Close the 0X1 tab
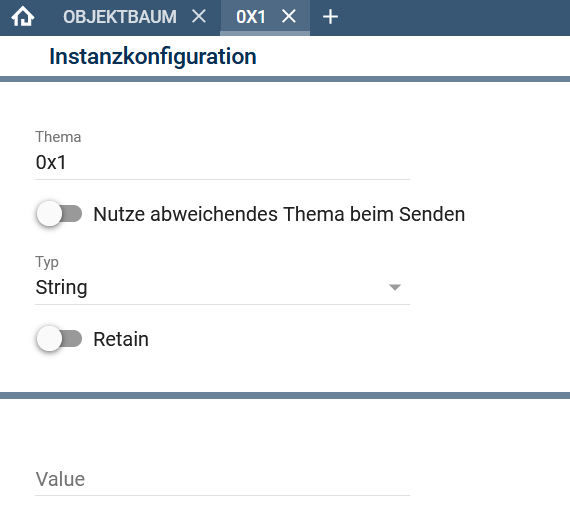 (289, 16)
